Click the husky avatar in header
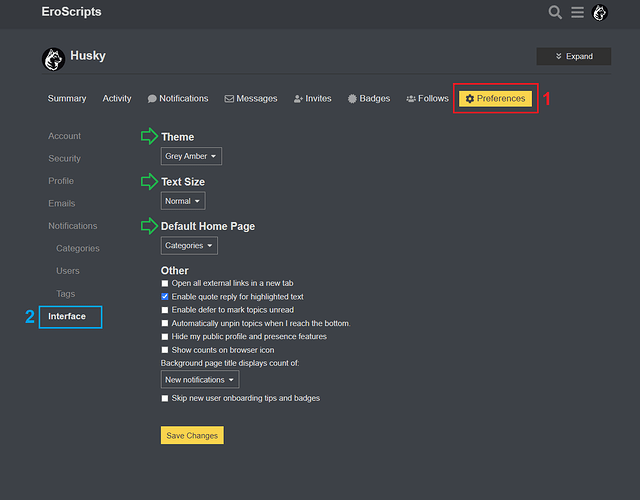The width and height of the screenshot is (640, 500). (x=600, y=13)
